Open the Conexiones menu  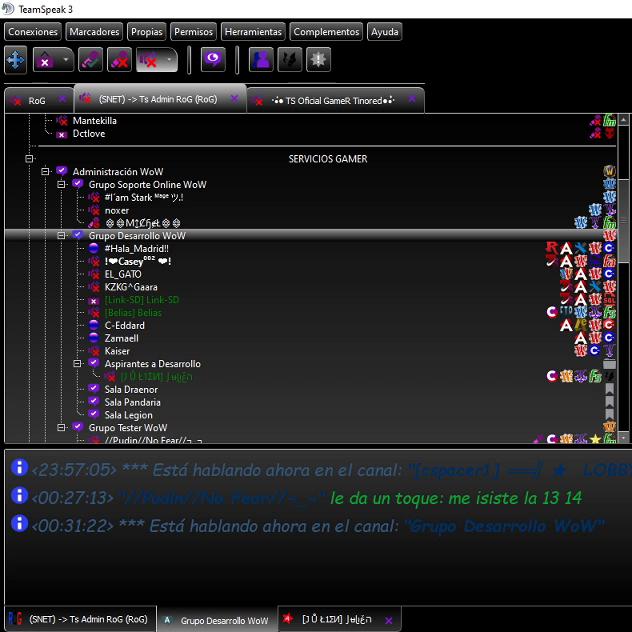click(33, 32)
